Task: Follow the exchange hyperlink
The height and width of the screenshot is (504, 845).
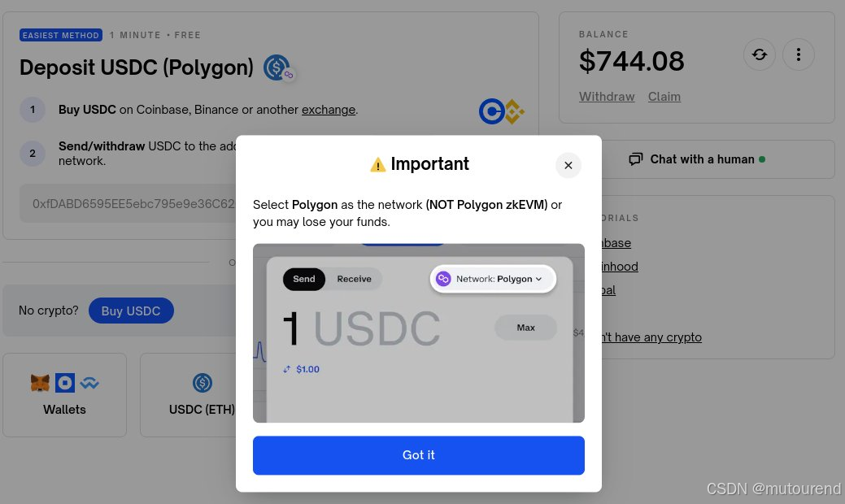Action: (x=329, y=109)
